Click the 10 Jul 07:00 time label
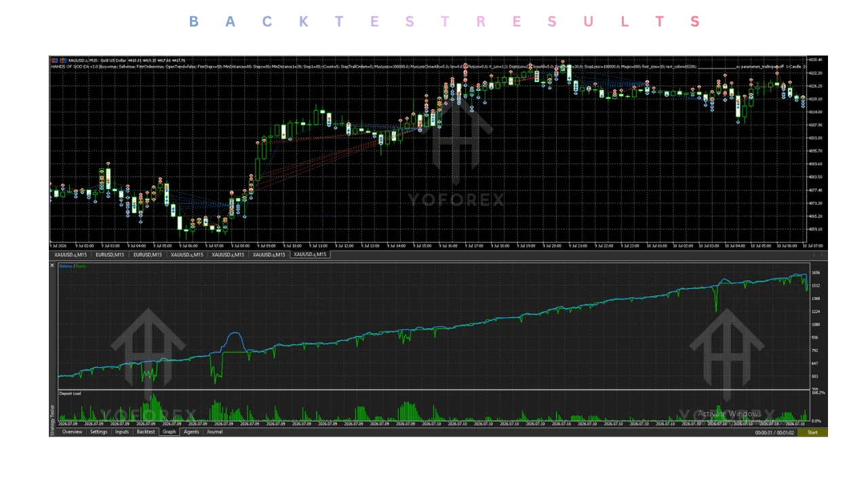Screen dimensions: 868x488 coord(813,245)
